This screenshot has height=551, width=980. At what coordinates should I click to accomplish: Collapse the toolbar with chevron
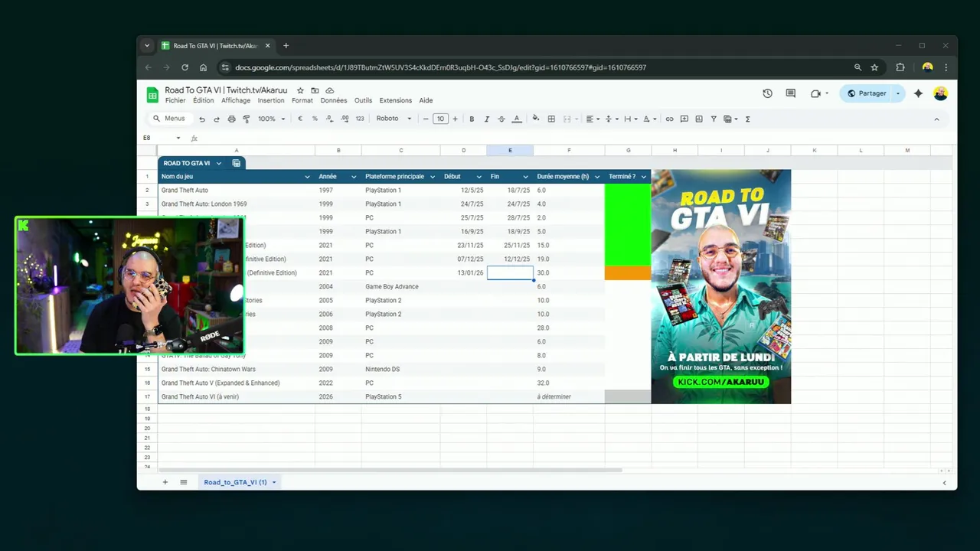tap(936, 119)
